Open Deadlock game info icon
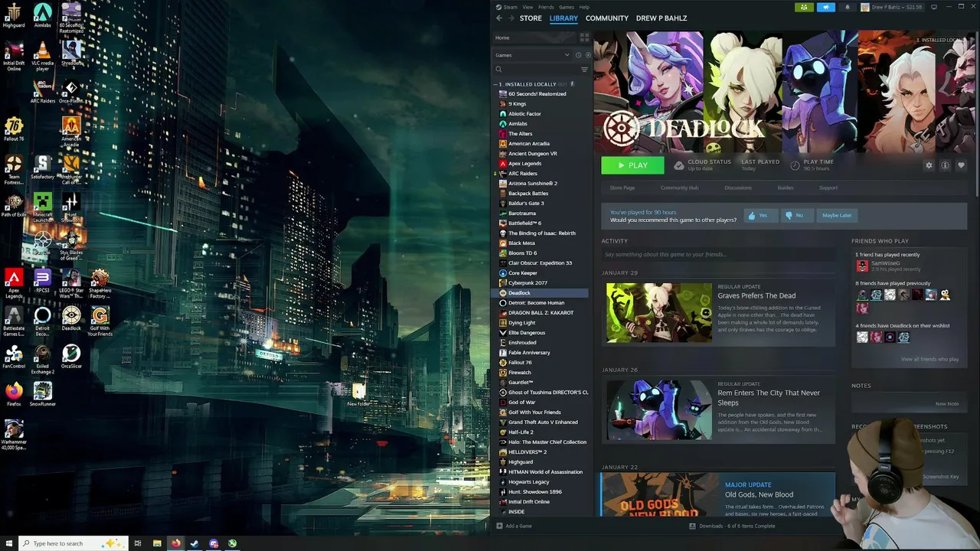This screenshot has width=980, height=551. [x=946, y=165]
